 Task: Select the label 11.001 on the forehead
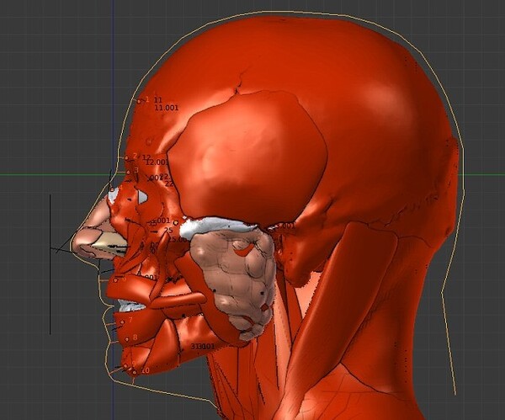pos(166,108)
